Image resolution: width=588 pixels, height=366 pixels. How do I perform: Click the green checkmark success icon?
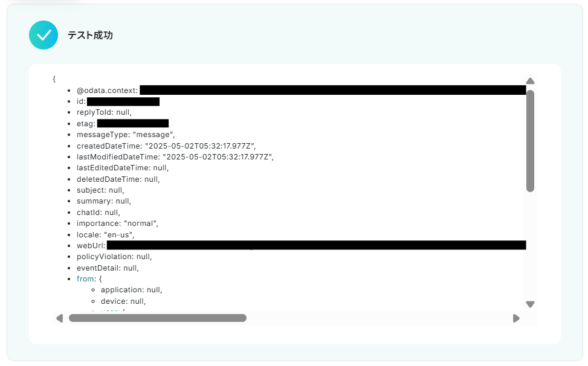tap(44, 35)
